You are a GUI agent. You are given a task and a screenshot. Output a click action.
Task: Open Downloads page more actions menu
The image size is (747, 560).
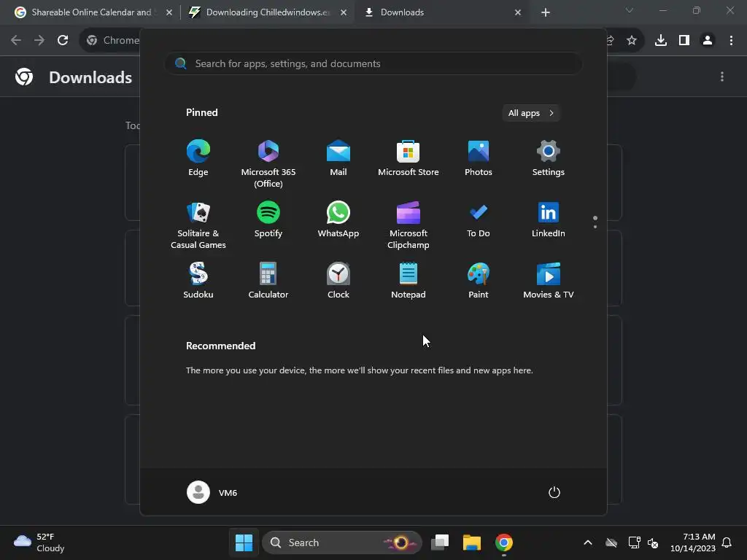(722, 77)
